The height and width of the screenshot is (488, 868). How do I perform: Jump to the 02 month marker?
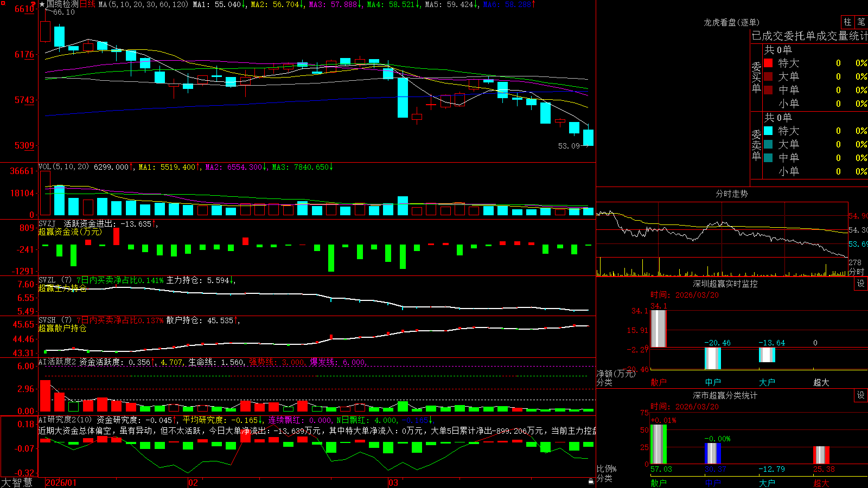[x=193, y=483]
